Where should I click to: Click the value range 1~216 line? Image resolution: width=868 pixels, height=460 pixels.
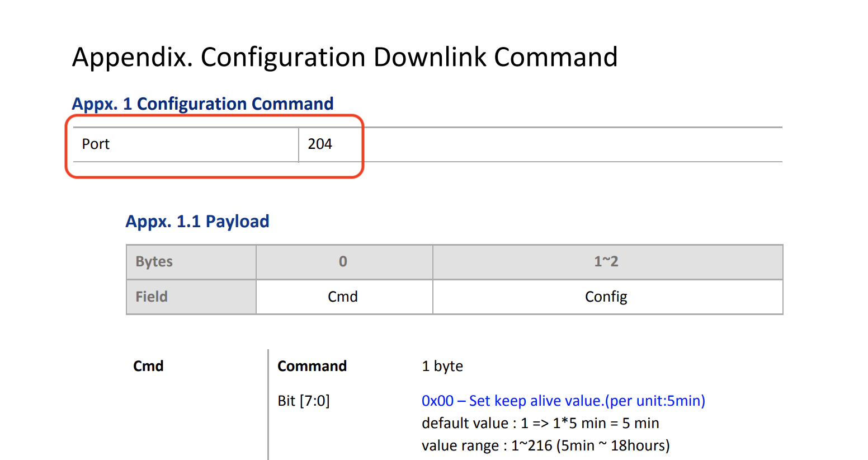point(545,445)
